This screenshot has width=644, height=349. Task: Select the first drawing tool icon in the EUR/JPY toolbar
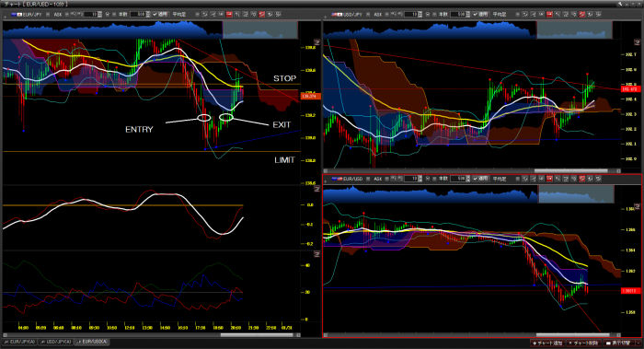[204, 14]
